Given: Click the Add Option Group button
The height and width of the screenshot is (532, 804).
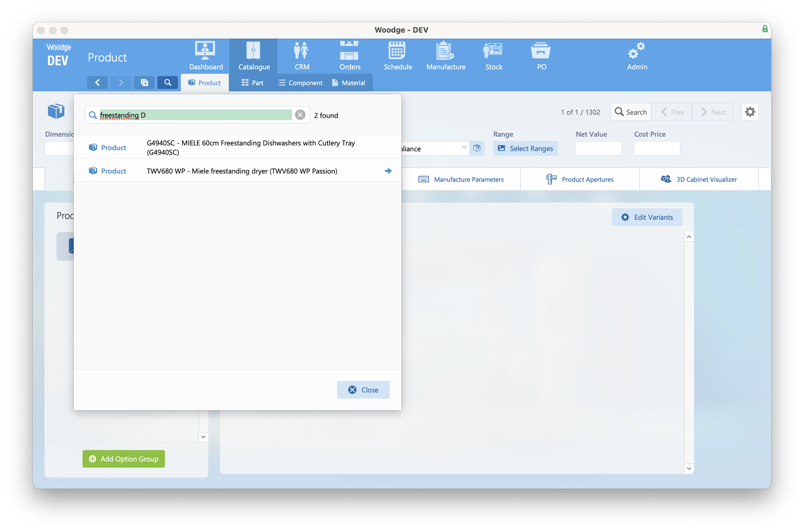Looking at the screenshot, I should coord(123,459).
